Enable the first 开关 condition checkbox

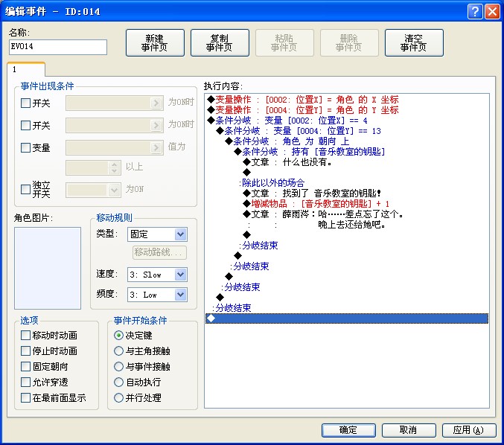click(x=25, y=103)
